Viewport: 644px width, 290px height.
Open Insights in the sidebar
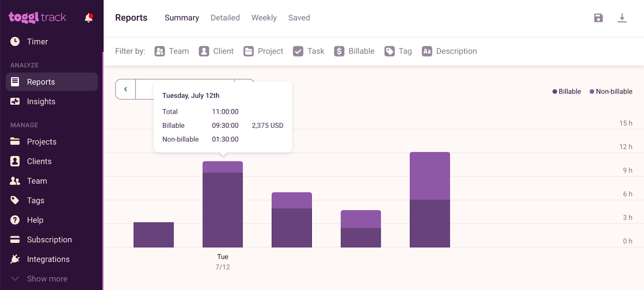point(41,101)
